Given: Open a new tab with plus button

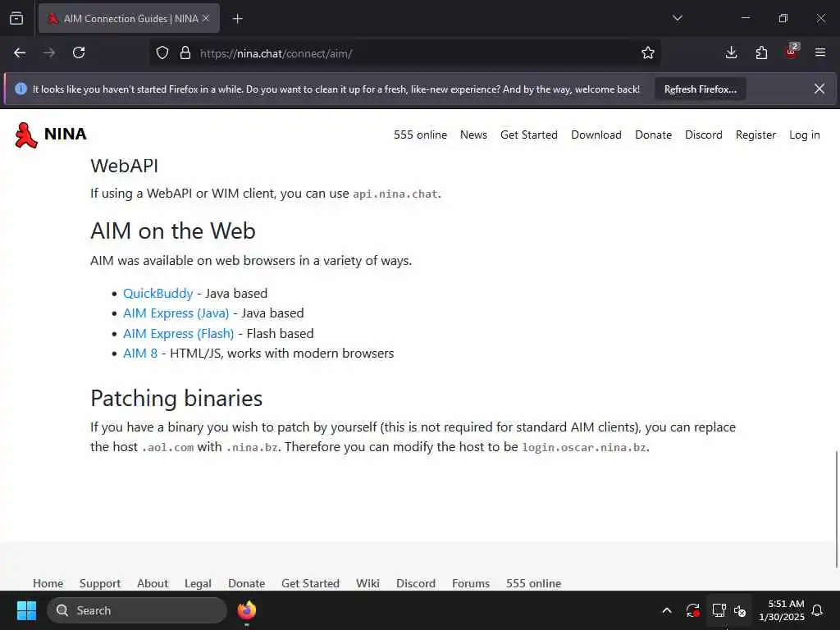Looking at the screenshot, I should (x=237, y=19).
